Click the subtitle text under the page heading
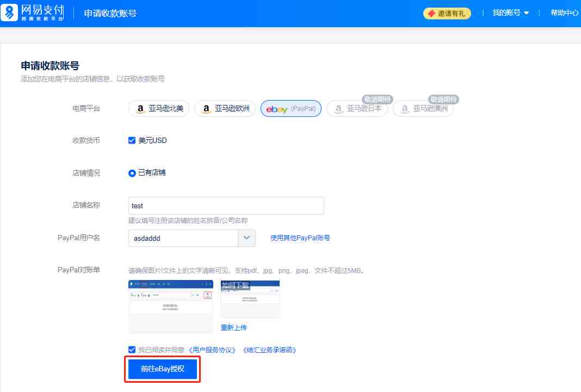 tap(92, 79)
